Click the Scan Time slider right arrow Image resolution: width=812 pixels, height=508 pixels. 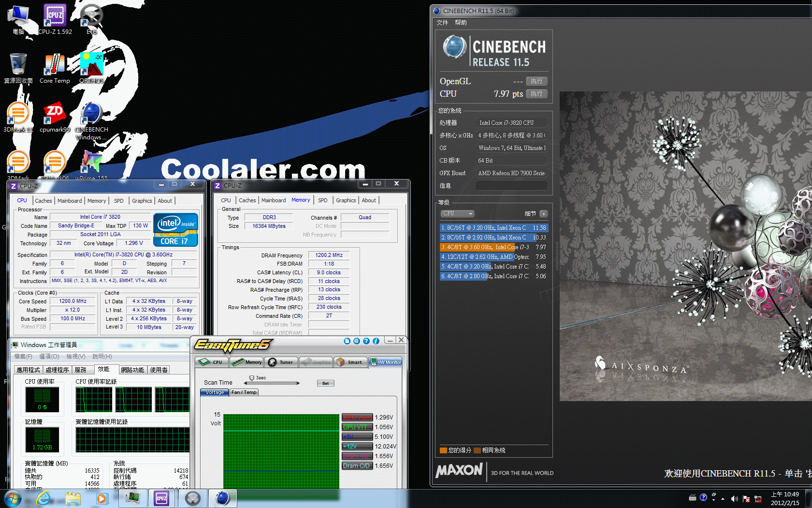coord(298,383)
